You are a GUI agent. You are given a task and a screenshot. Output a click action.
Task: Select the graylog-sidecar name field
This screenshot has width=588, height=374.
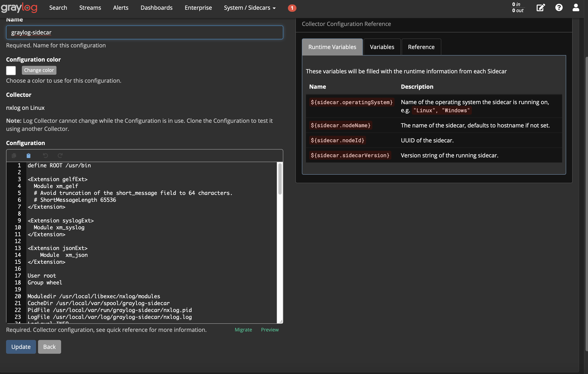(144, 32)
